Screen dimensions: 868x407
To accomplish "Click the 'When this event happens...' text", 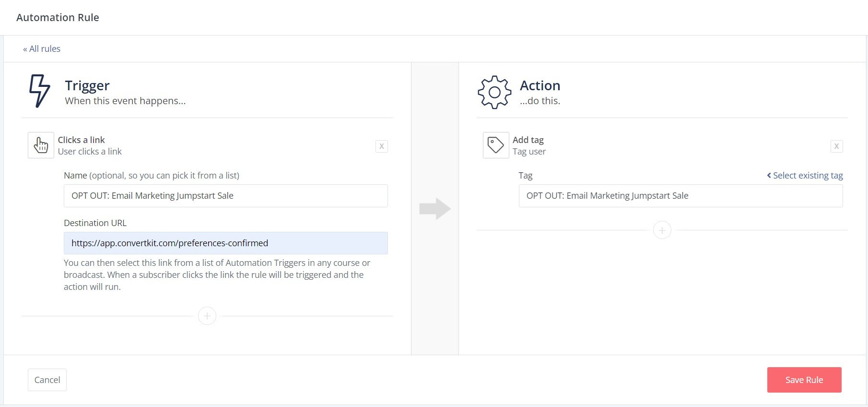I will [125, 101].
